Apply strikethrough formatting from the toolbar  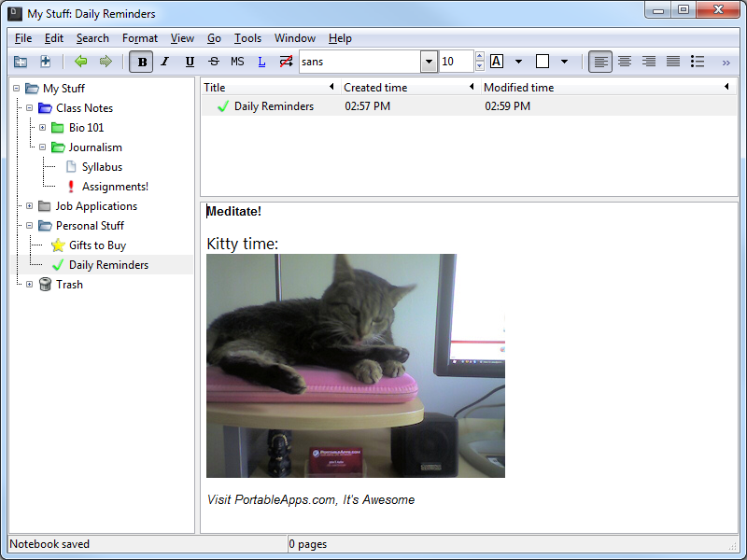(214, 62)
